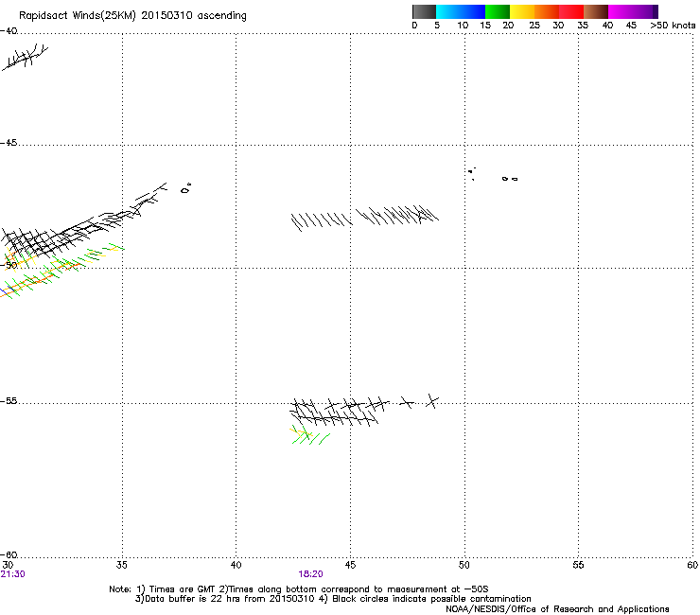Click the '45' longitude label on the bottom axis
The width and height of the screenshot is (700, 615).
pyautogui.click(x=350, y=565)
